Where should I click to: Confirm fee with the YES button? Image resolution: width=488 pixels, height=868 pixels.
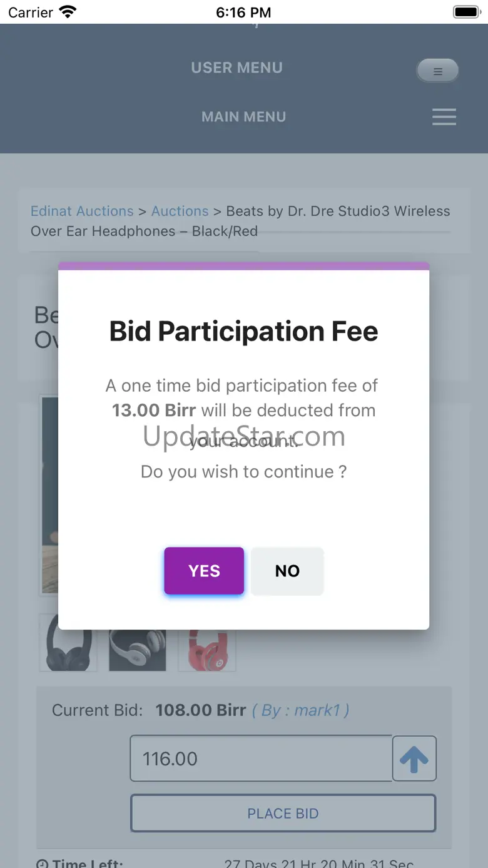[x=204, y=571]
